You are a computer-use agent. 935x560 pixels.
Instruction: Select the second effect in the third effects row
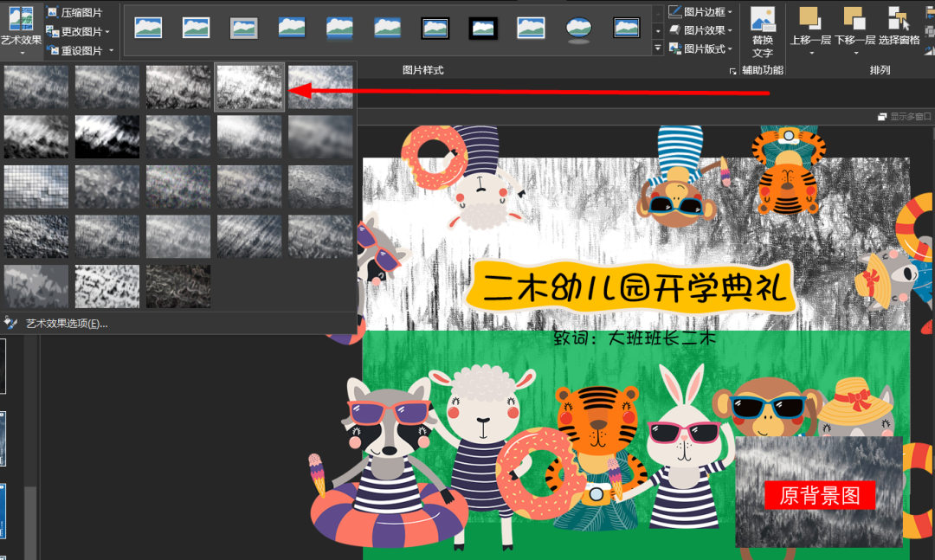tap(107, 187)
